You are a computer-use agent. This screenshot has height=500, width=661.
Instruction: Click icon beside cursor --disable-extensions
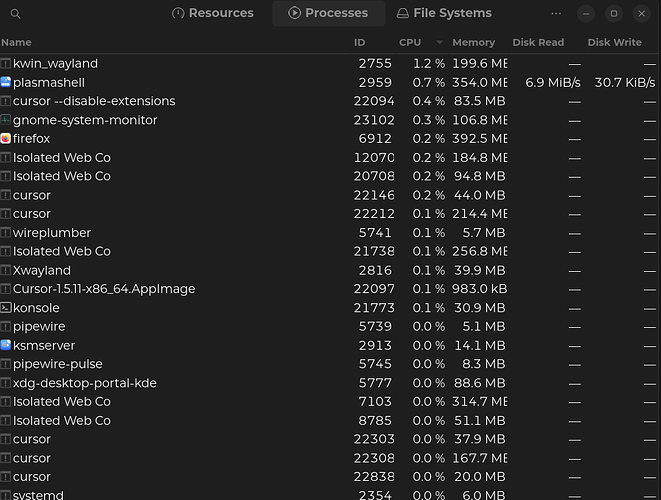pyautogui.click(x=5, y=101)
